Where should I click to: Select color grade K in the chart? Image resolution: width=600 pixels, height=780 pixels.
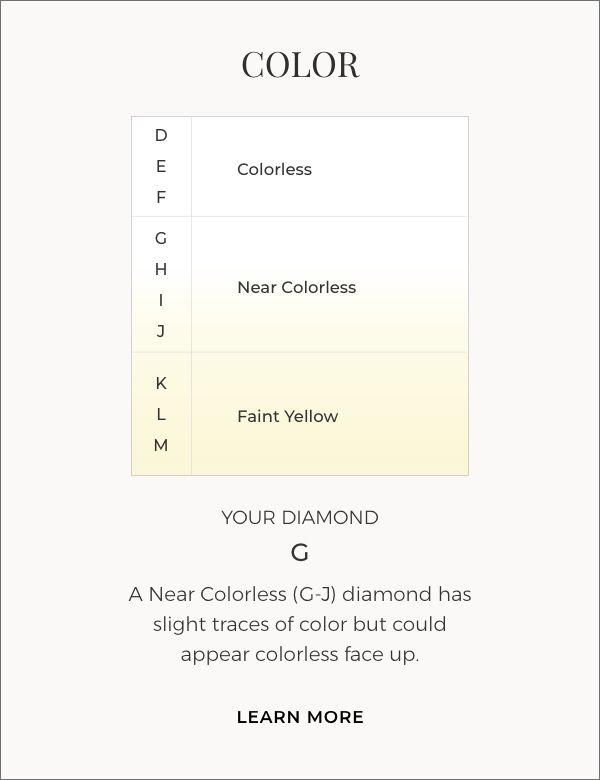pos(161,383)
